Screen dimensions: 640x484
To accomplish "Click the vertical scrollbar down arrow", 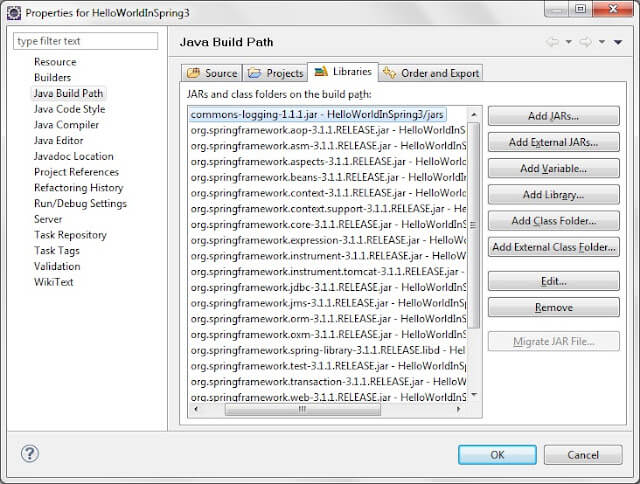I will pos(473,395).
